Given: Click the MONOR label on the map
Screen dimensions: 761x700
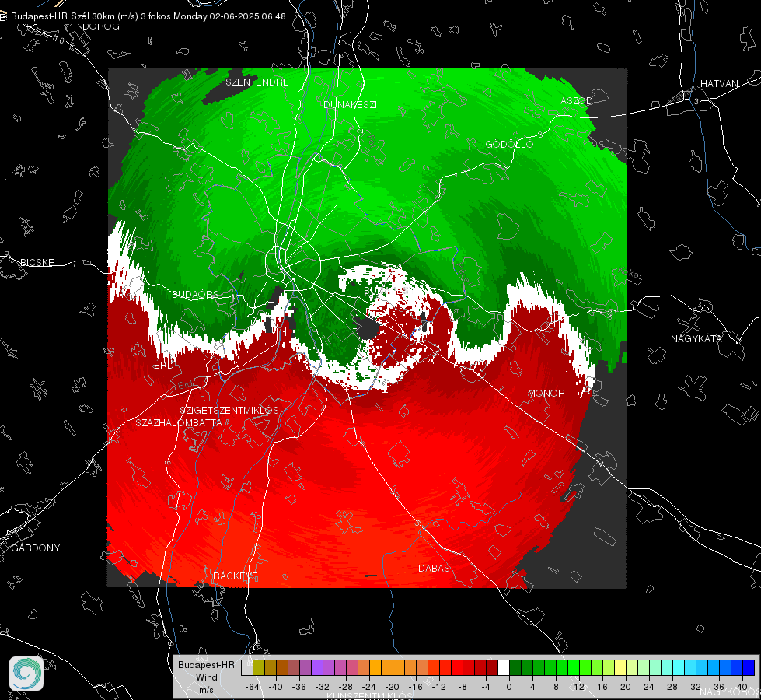Looking at the screenshot, I should click(x=546, y=393).
